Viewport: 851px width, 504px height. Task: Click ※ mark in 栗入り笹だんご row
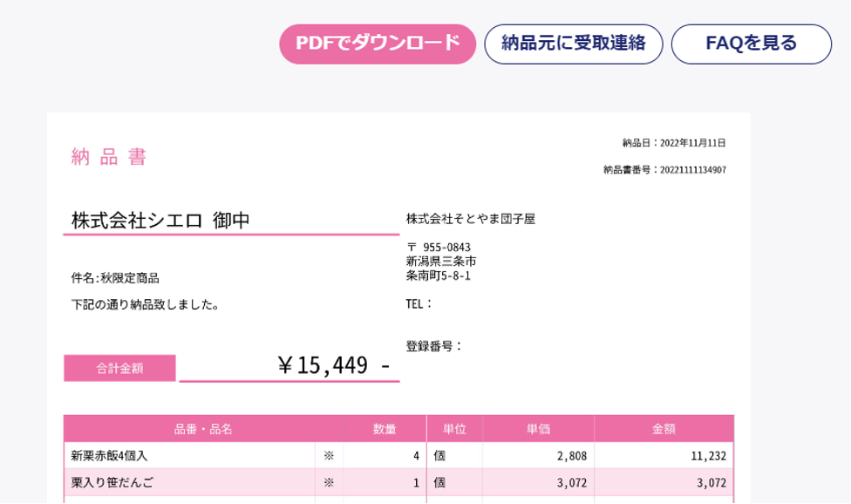coord(329,482)
